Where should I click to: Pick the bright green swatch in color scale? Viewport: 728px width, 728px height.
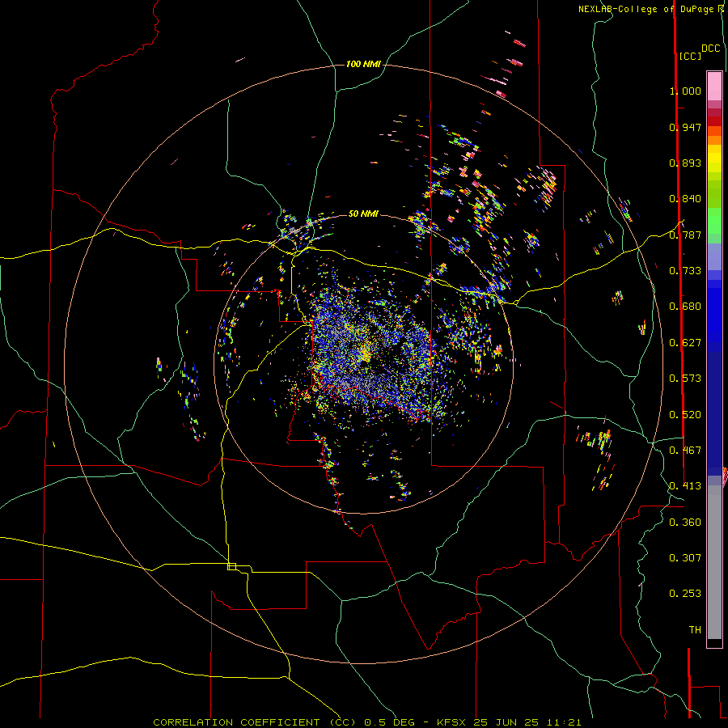pos(714,221)
